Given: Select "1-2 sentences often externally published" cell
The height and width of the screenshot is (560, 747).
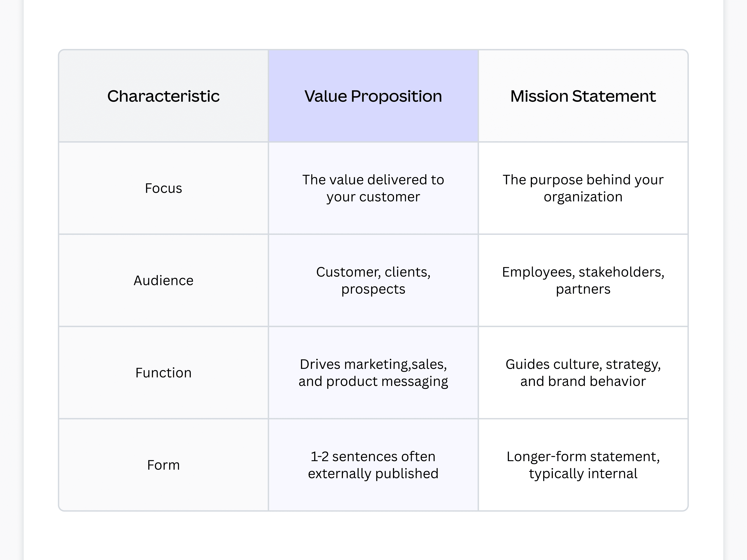Looking at the screenshot, I should point(373,465).
